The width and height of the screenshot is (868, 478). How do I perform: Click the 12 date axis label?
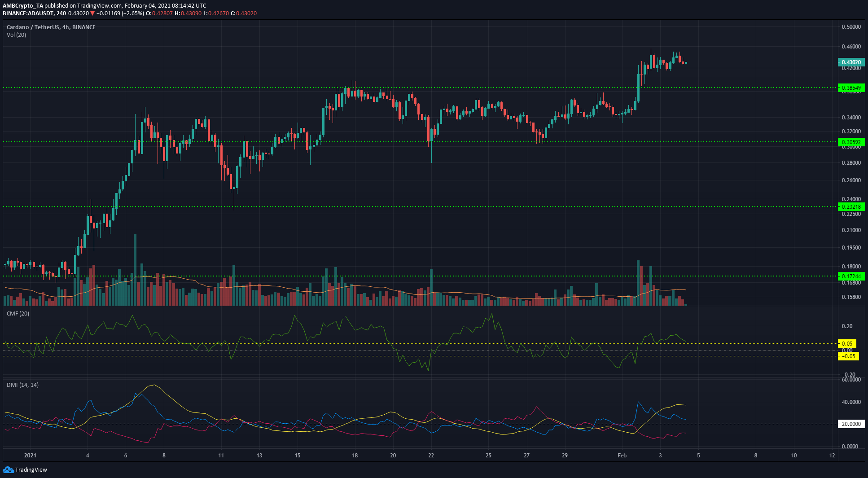[x=832, y=456]
